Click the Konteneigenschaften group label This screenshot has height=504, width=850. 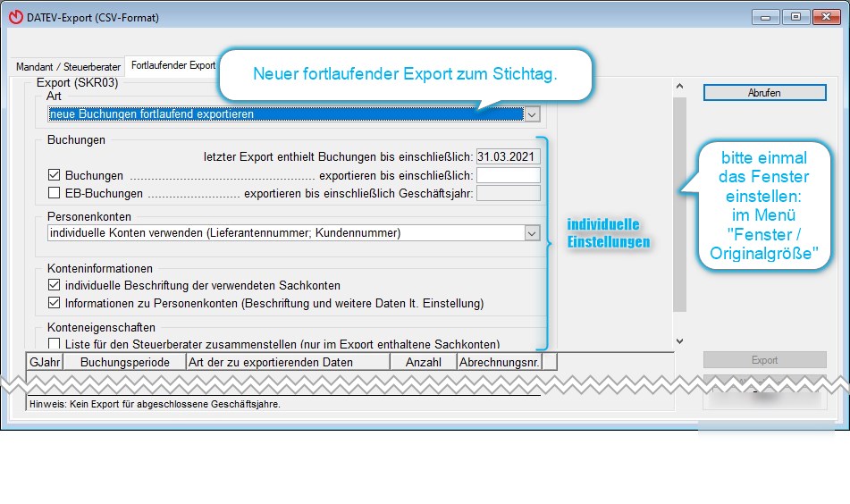(101, 327)
